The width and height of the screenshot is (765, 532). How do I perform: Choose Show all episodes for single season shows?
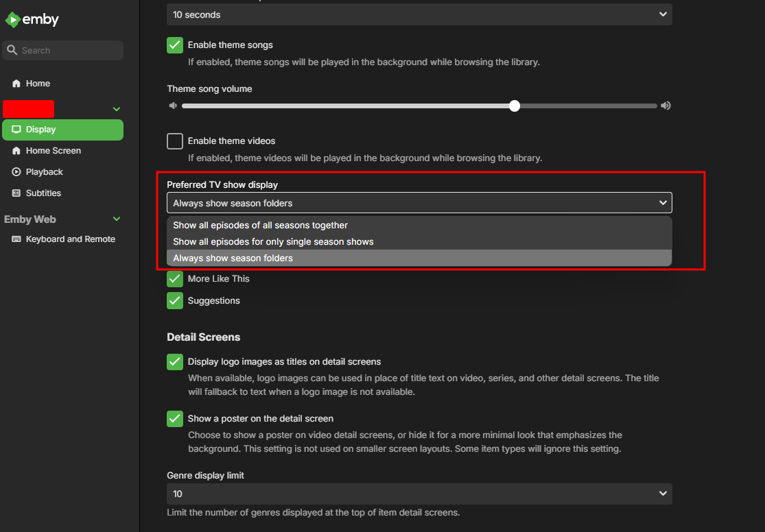pos(273,241)
